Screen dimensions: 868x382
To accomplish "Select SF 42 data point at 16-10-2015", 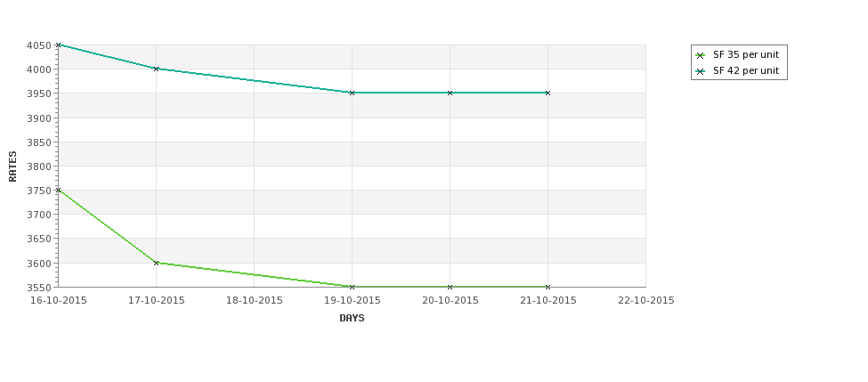I will tap(58, 45).
